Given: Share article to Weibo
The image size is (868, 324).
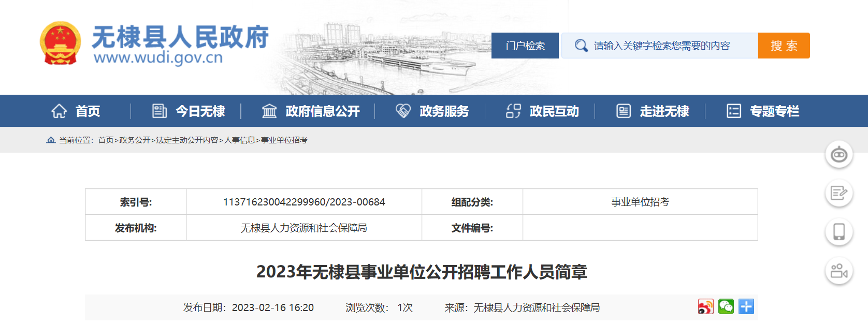Looking at the screenshot, I should (705, 307).
